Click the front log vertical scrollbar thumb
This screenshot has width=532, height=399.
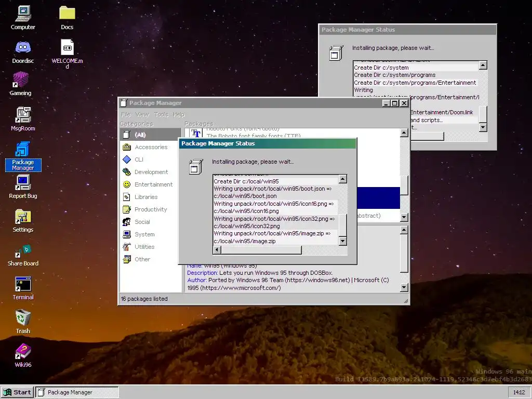point(343,225)
